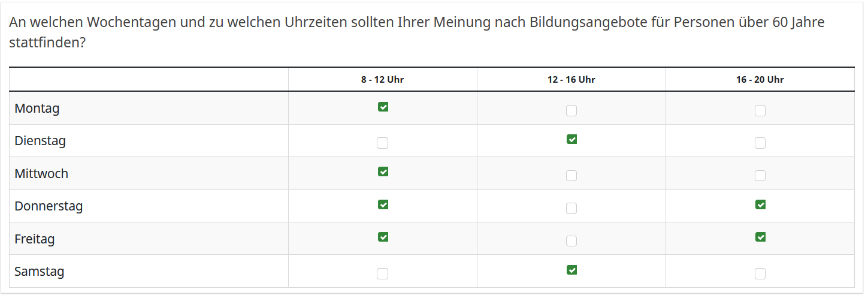Select Freitag 12 - 16 Uhr checkbox
Screen dimensions: 868x295
pos(571,240)
